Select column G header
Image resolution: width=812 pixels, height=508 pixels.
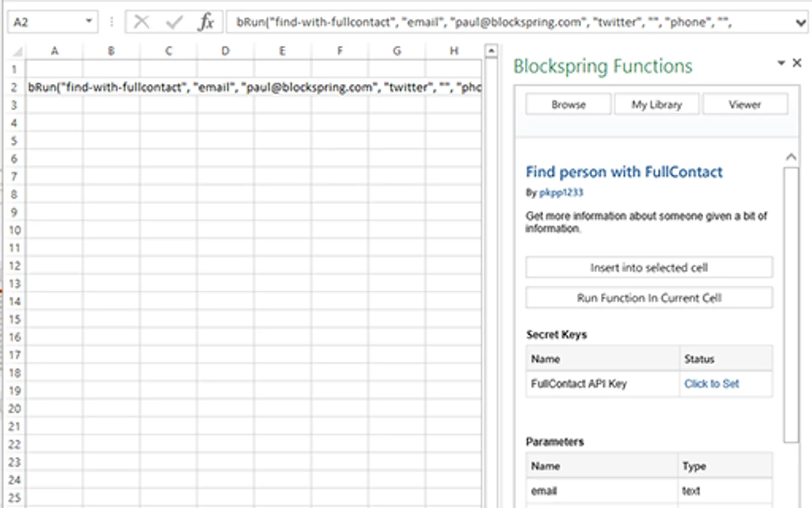(x=397, y=51)
